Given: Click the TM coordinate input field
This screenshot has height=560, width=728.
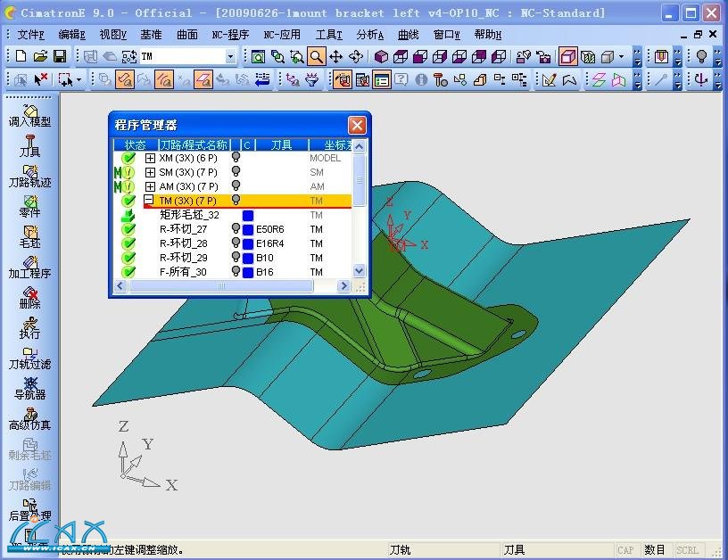Looking at the screenshot, I should click(x=183, y=56).
